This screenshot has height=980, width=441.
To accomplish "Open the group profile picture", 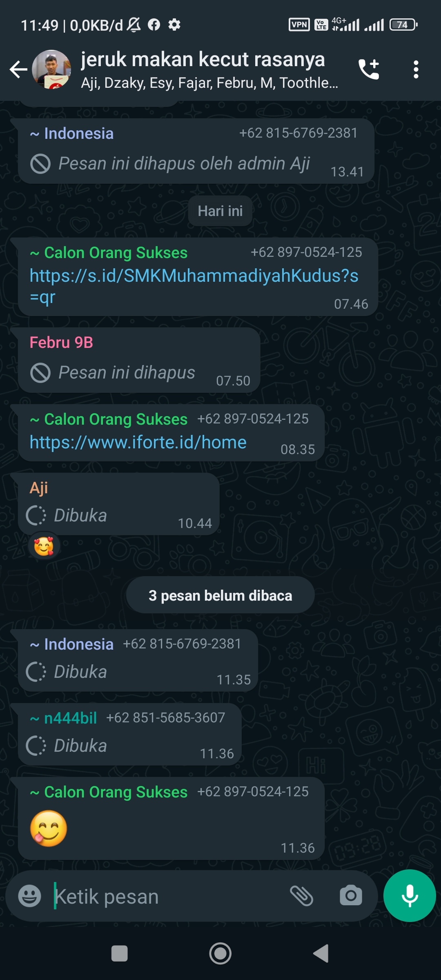I will tap(51, 69).
